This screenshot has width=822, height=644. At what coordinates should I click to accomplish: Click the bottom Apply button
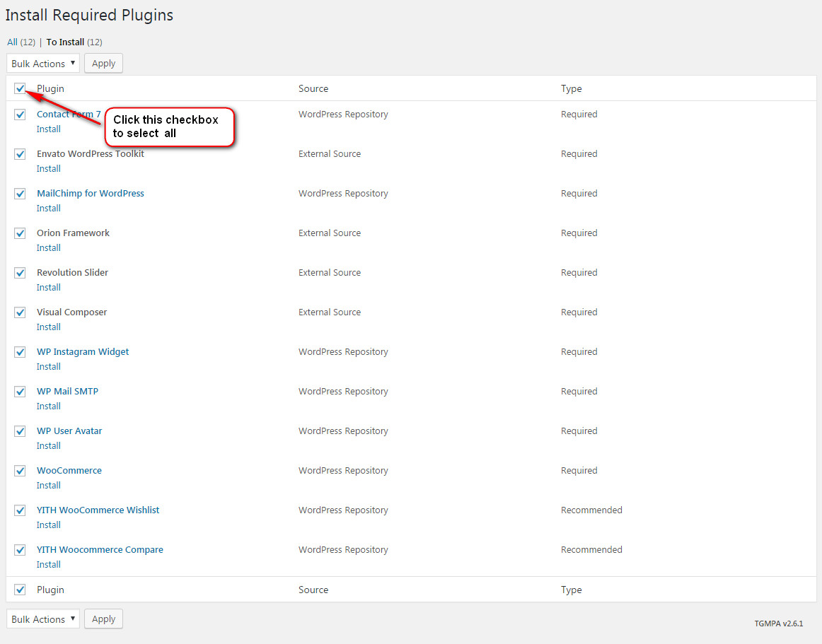[103, 619]
